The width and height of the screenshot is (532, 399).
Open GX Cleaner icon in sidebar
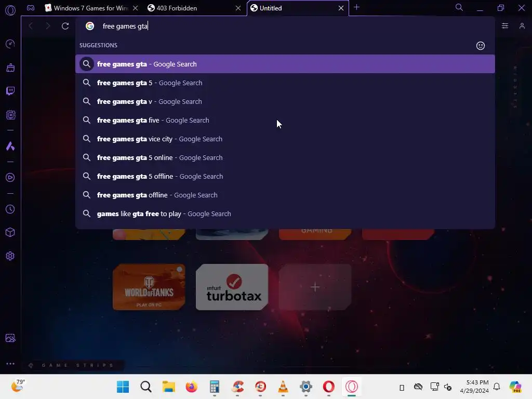tap(10, 68)
